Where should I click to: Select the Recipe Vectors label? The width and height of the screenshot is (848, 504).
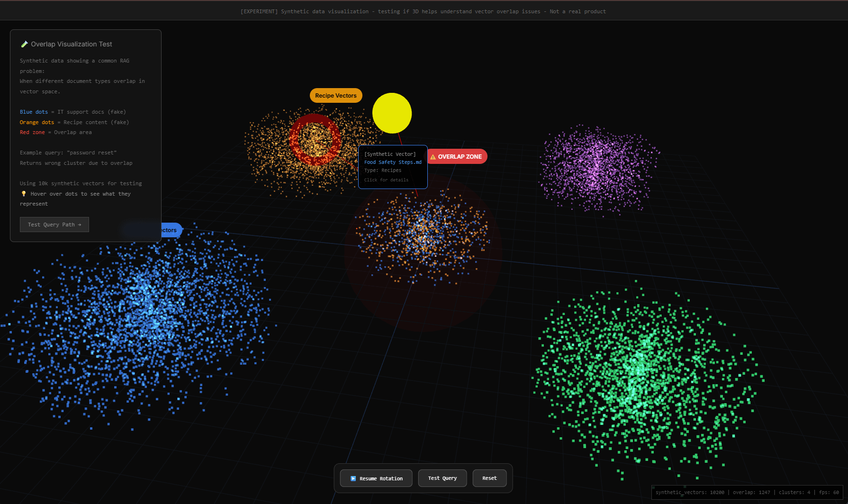pos(336,96)
